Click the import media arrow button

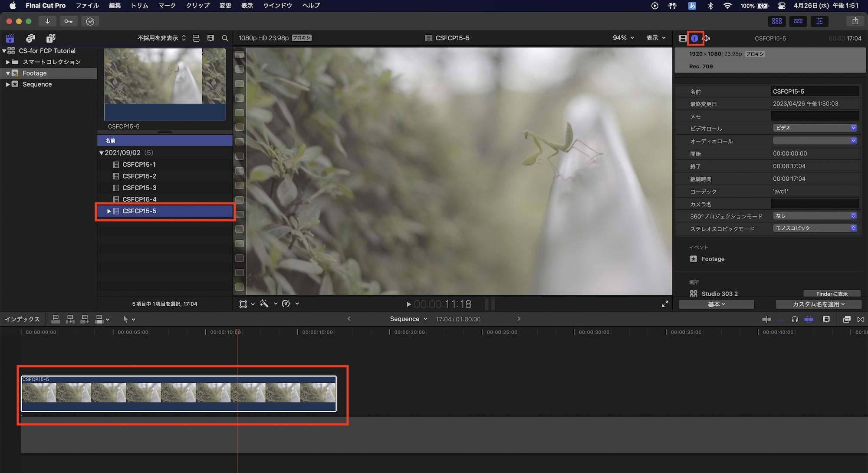[x=47, y=21]
